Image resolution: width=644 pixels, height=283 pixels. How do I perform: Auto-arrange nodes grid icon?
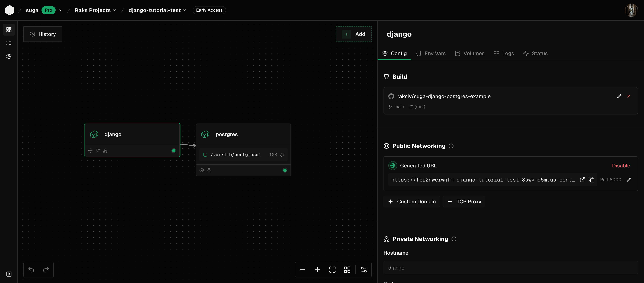347,269
